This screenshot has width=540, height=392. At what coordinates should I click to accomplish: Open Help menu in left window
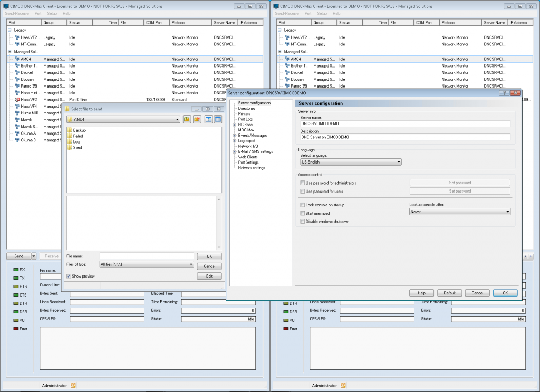point(66,13)
